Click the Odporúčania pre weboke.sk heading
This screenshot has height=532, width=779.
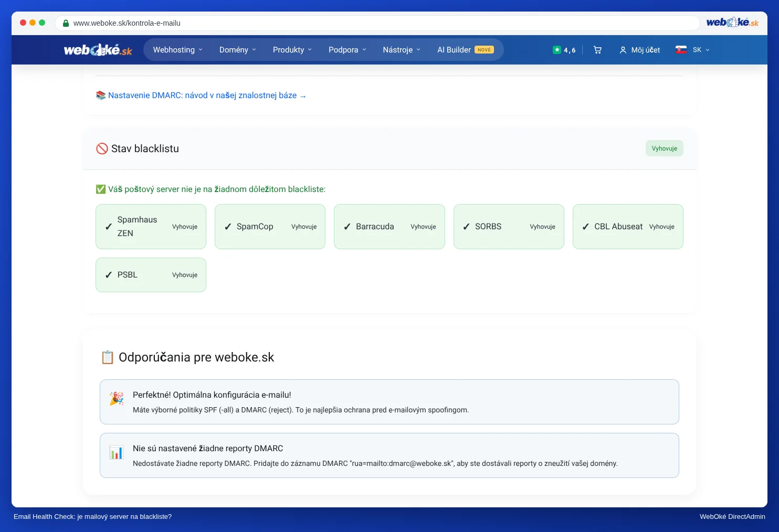coord(196,357)
